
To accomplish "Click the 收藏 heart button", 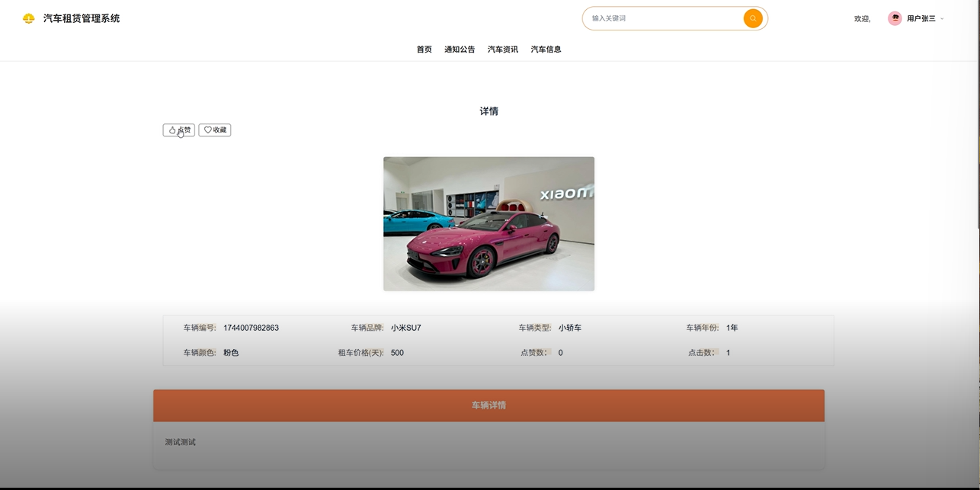I will [215, 130].
